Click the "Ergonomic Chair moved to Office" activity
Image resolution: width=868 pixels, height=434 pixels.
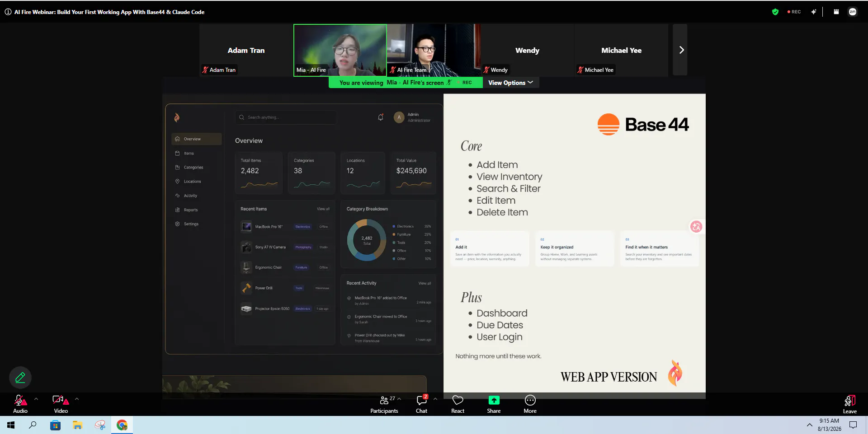pos(389,319)
